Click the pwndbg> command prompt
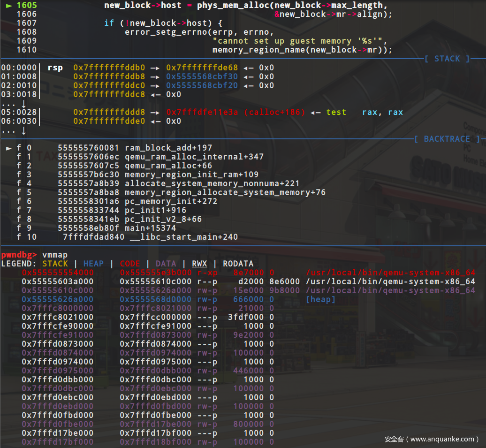The height and width of the screenshot is (448, 486). click(19, 255)
